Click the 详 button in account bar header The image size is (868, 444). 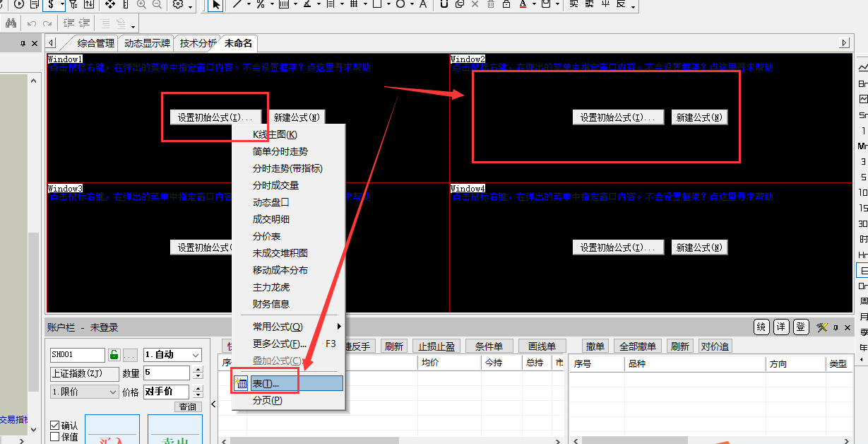point(781,327)
